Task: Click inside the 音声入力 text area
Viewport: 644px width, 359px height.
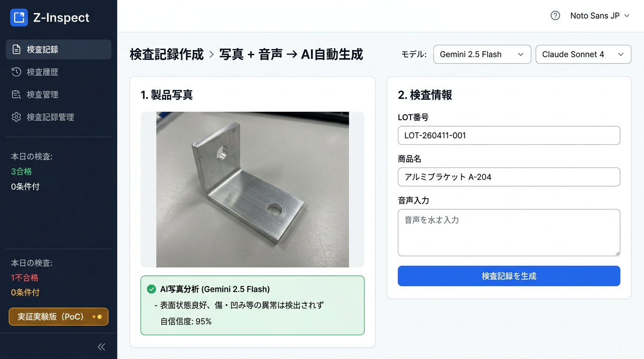Action: pyautogui.click(x=509, y=232)
